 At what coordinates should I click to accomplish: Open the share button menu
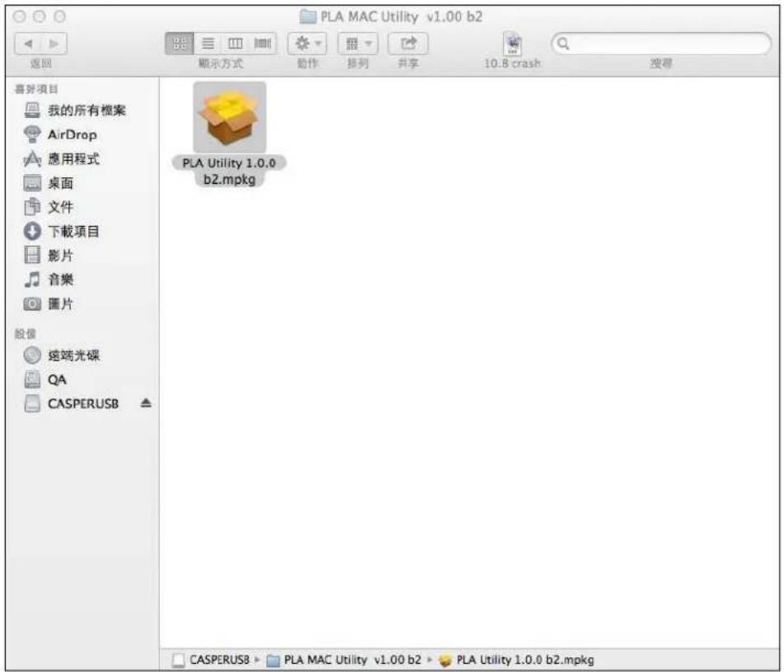pos(408,44)
